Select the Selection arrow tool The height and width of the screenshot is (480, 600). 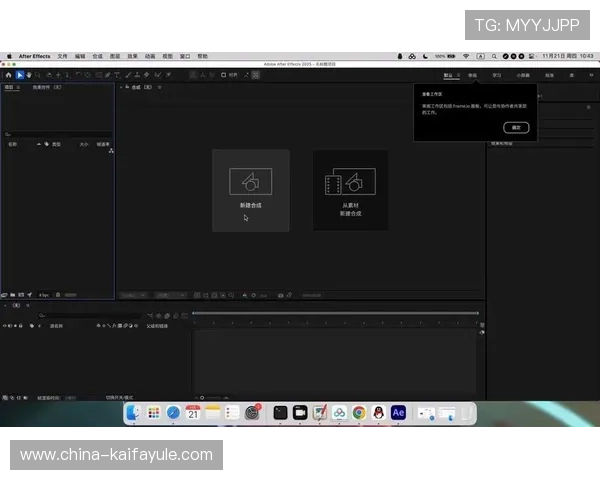point(19,74)
